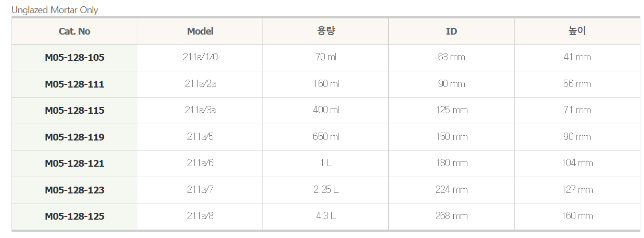Select the 높이 column header

(x=577, y=31)
